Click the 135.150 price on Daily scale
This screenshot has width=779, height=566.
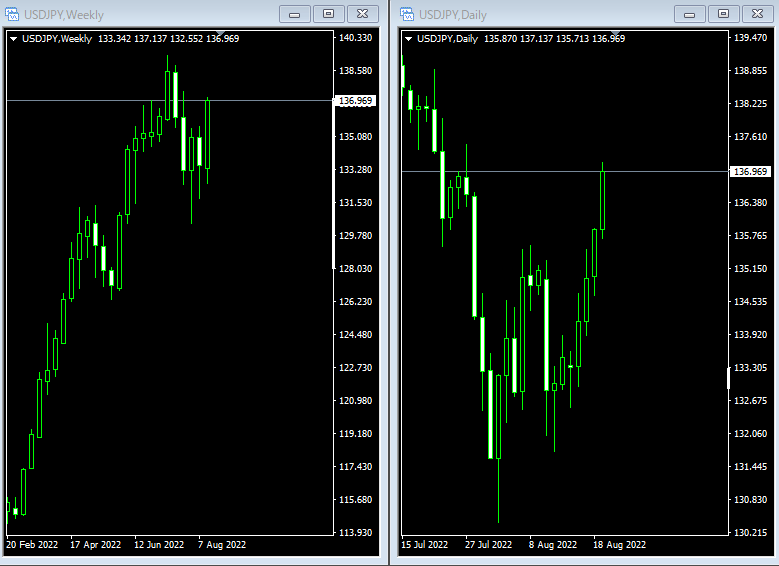point(751,268)
